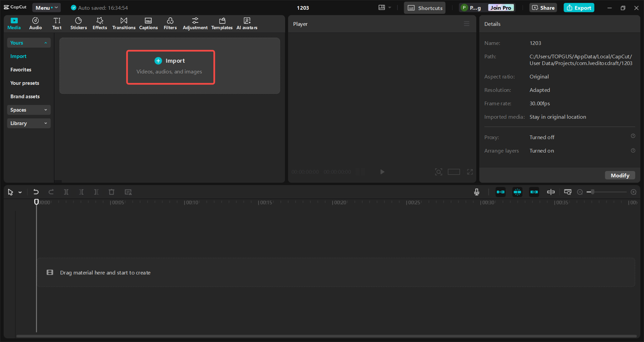644x342 pixels.
Task: Click the Join Pro button
Action: (501, 8)
